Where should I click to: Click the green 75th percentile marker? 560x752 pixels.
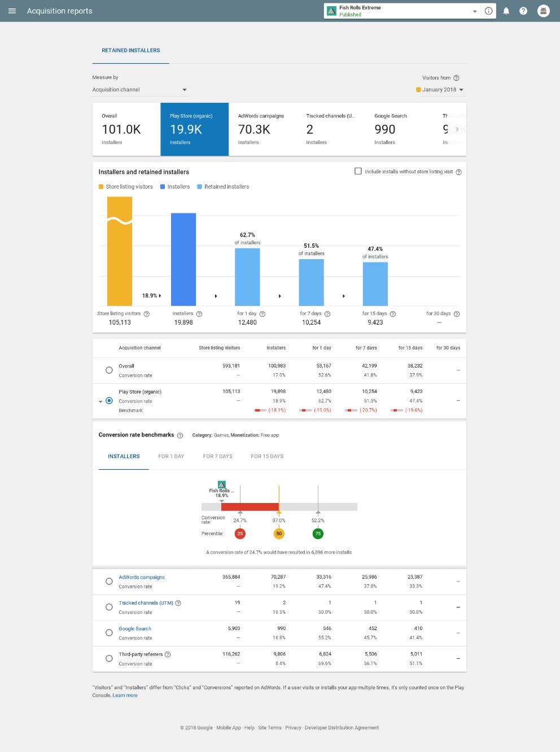(318, 534)
